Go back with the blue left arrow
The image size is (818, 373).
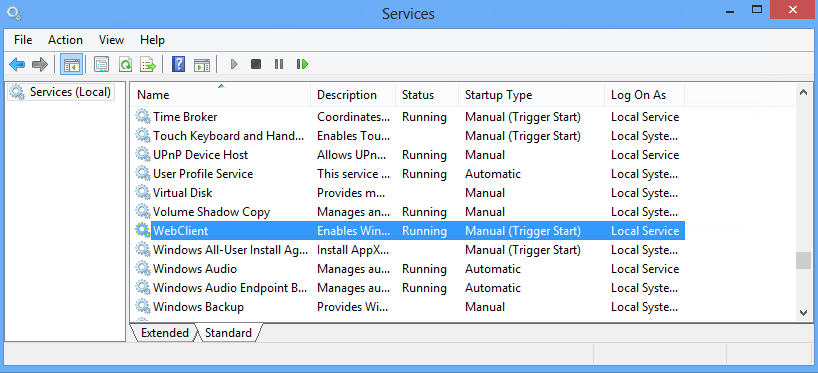[17, 65]
